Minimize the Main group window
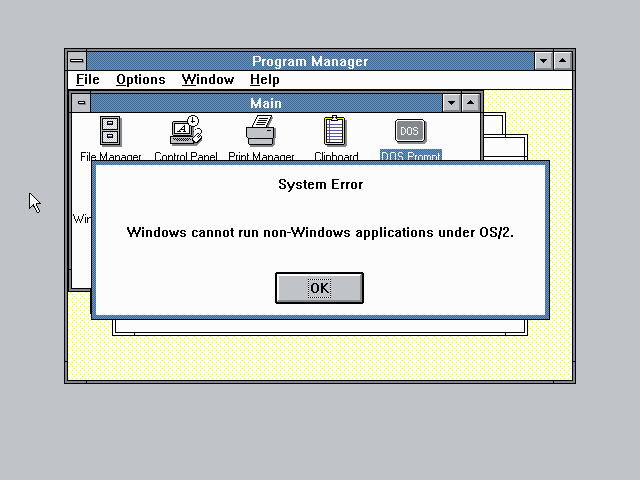Screen dimensions: 640x480 click(451, 102)
